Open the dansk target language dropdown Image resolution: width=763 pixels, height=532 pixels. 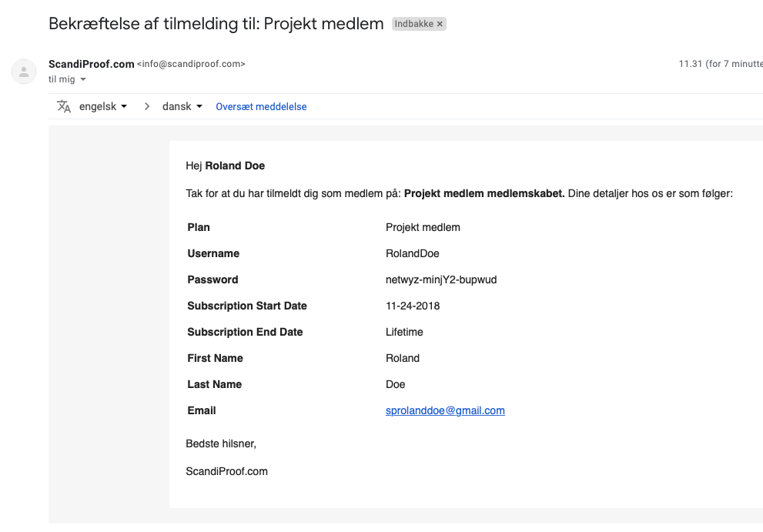click(x=182, y=106)
